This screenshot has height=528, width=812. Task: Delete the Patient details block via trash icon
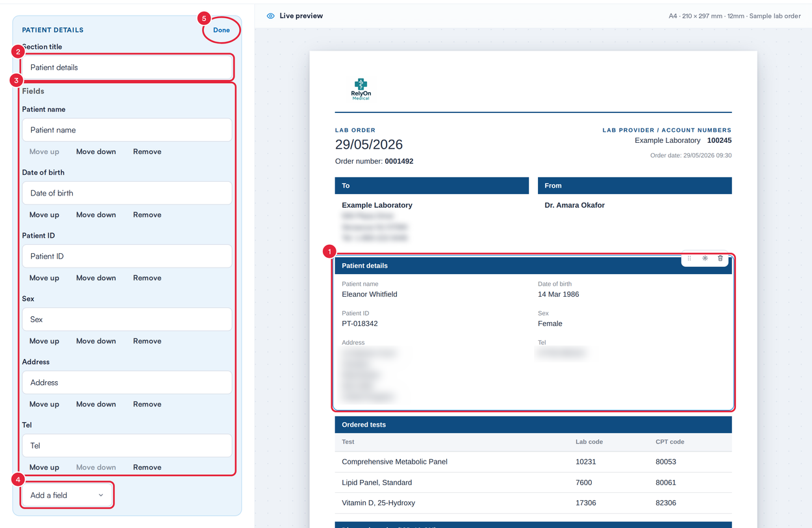pos(720,258)
